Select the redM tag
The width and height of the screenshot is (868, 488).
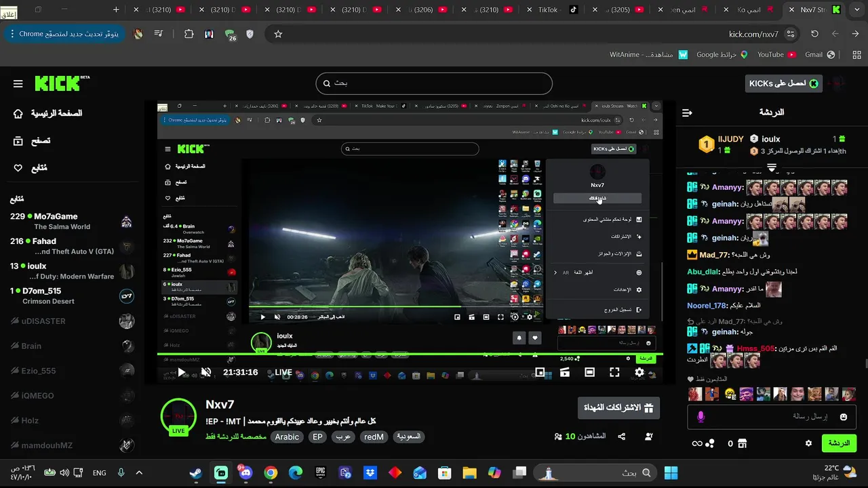[x=374, y=437]
